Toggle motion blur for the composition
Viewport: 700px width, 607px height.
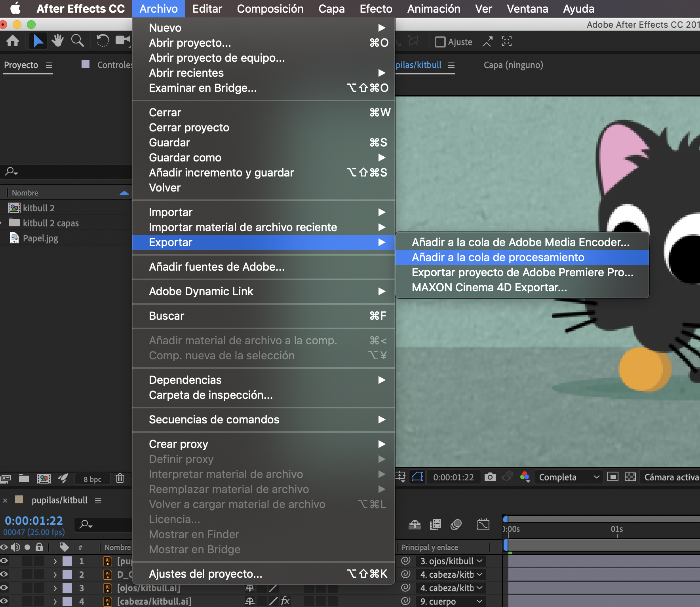point(455,525)
